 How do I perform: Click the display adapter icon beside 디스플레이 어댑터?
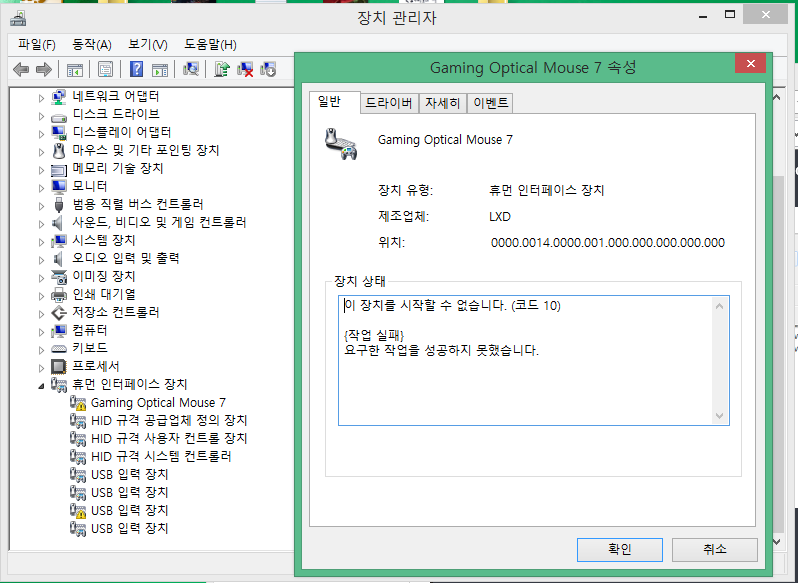[x=59, y=133]
